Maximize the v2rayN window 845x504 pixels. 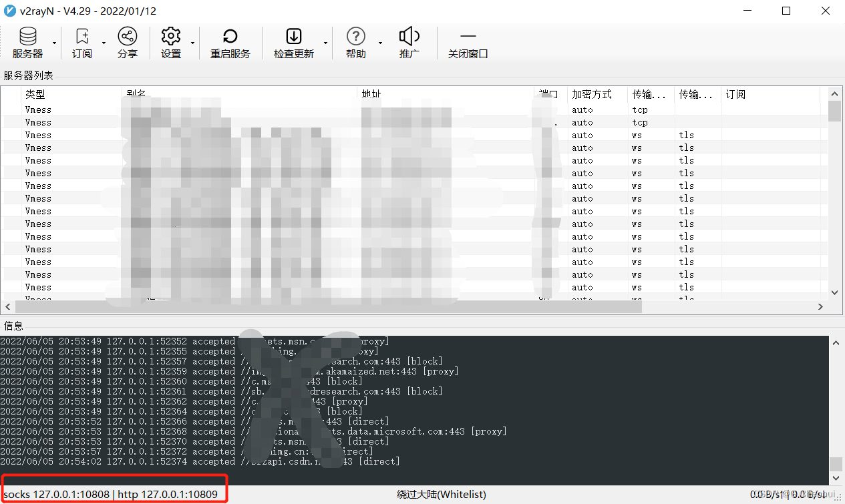786,11
